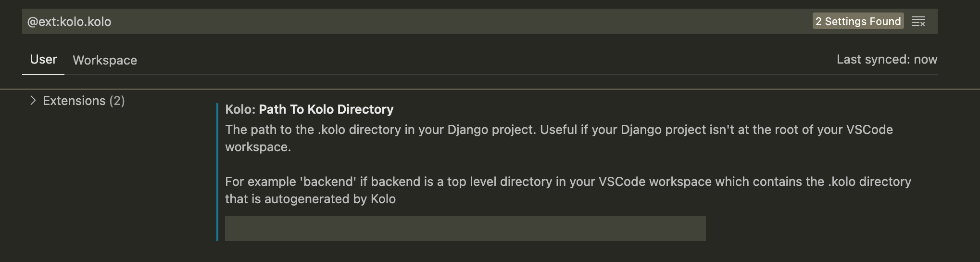Expand the Extensions chevron arrow
The height and width of the screenshot is (262, 980).
(x=33, y=100)
